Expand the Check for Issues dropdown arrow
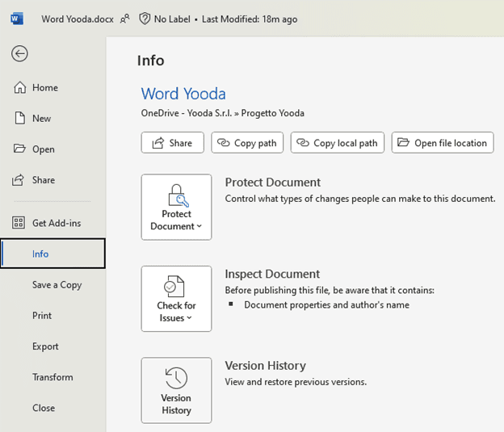The image size is (504, 432). pyautogui.click(x=189, y=318)
